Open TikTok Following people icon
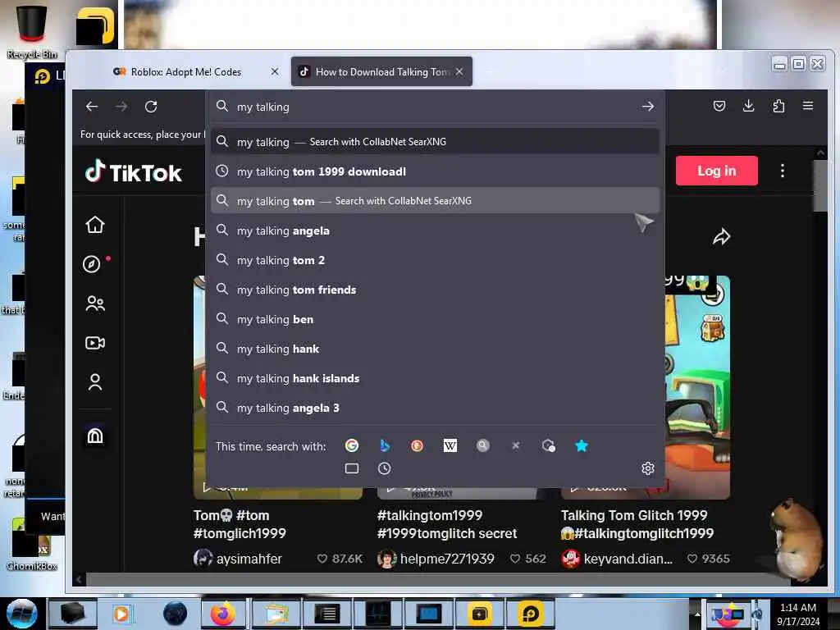Screen dimensions: 840x630 pyautogui.click(x=95, y=304)
